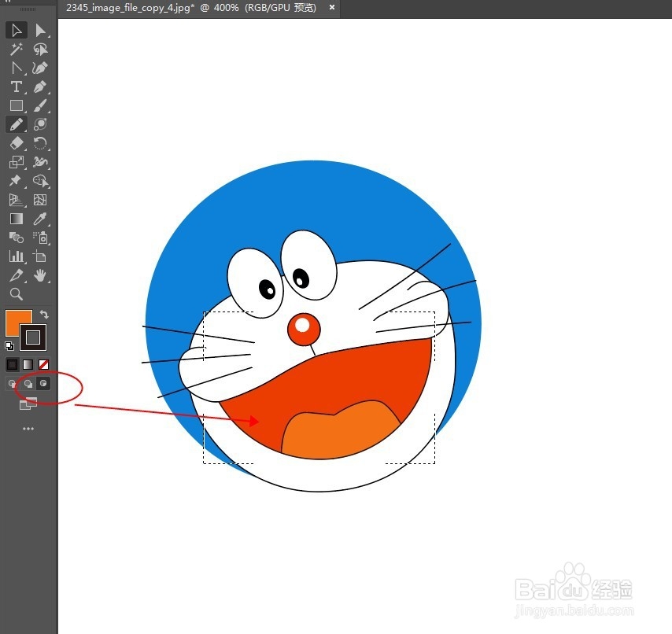Select the Rectangle tool
The height and width of the screenshot is (634, 672).
[x=17, y=105]
